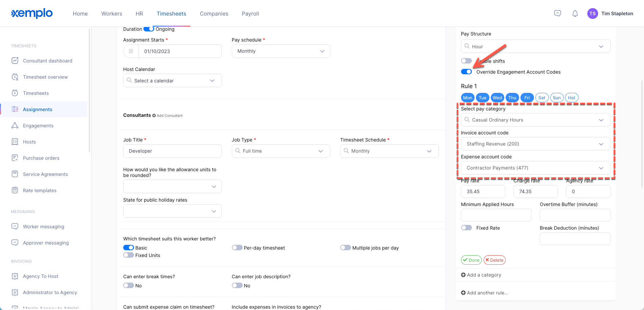Click the green Done button
This screenshot has height=310, width=644.
[471, 260]
